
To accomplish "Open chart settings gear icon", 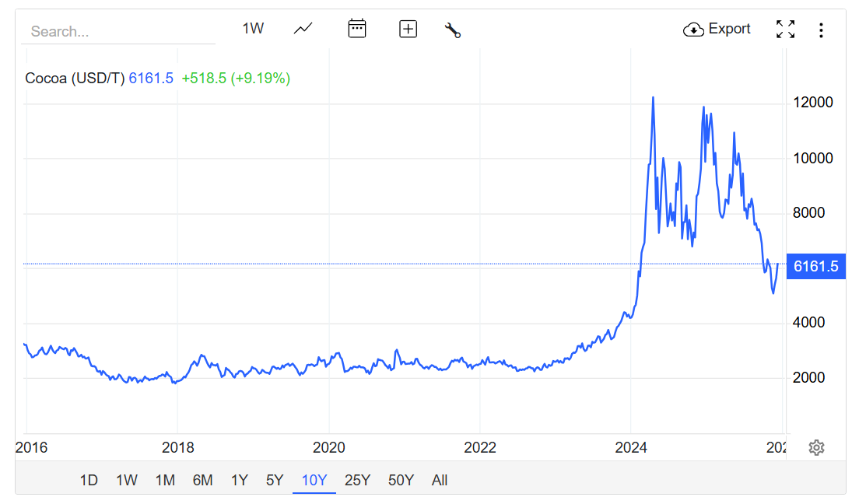I will [816, 447].
